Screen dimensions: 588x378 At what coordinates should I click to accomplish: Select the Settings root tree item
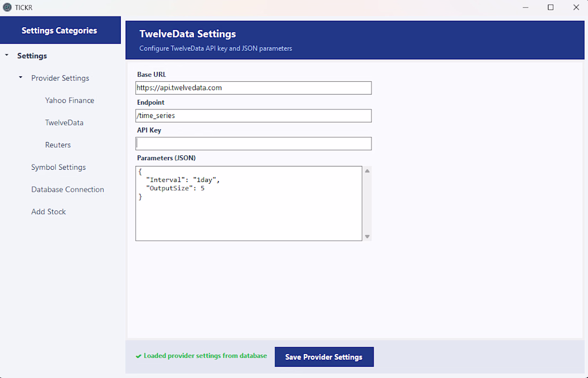coord(32,56)
